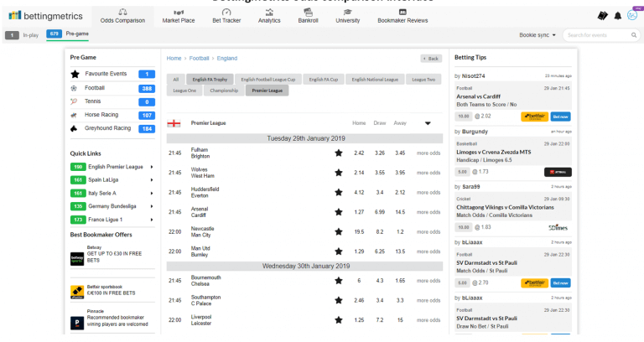Click the notification bell icon
The image size is (644, 342).
[x=618, y=15]
